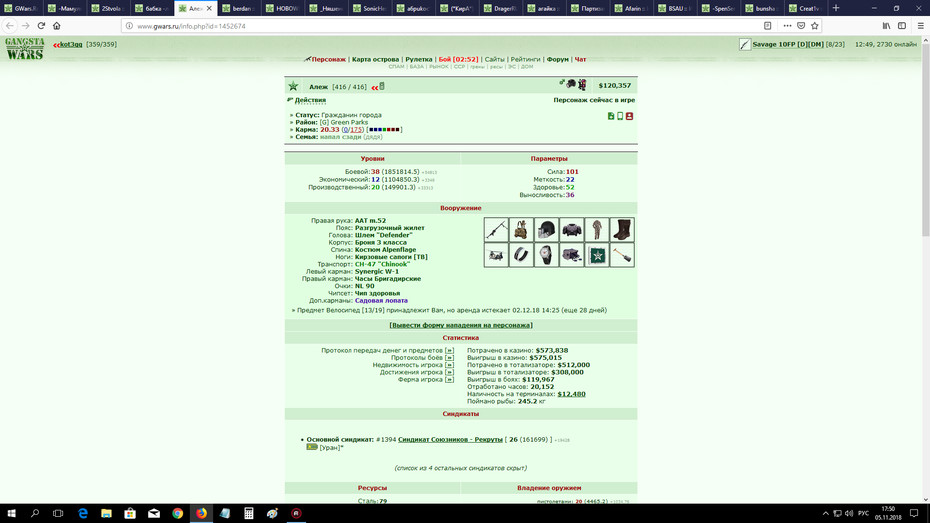Open a new browser tab
Screen dimensions: 930x523
point(836,8)
